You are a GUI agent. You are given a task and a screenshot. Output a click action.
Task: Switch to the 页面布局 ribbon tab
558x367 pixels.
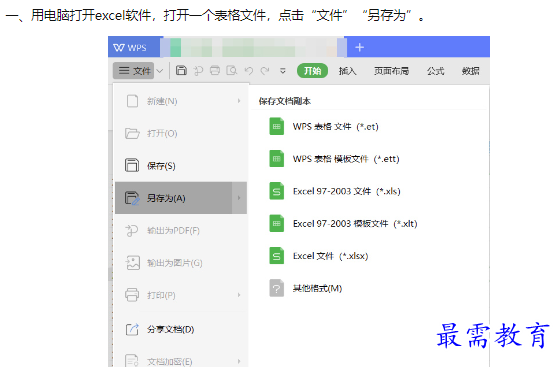pos(391,71)
